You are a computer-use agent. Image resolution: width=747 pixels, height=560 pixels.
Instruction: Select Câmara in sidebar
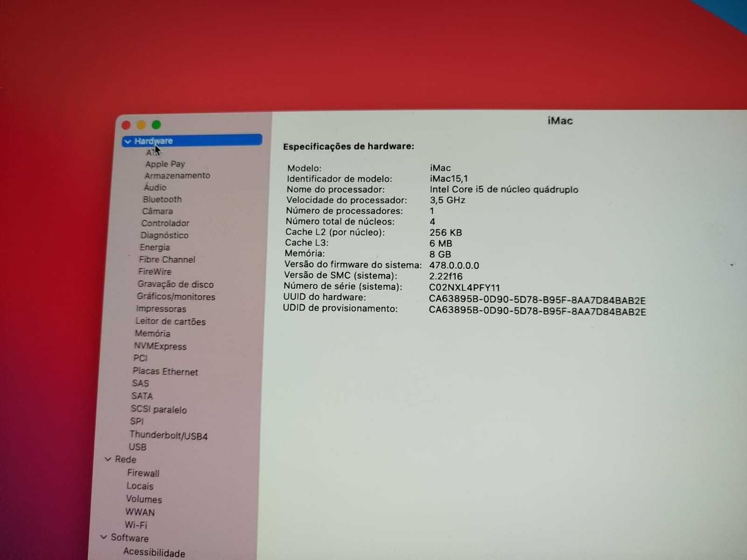click(157, 211)
